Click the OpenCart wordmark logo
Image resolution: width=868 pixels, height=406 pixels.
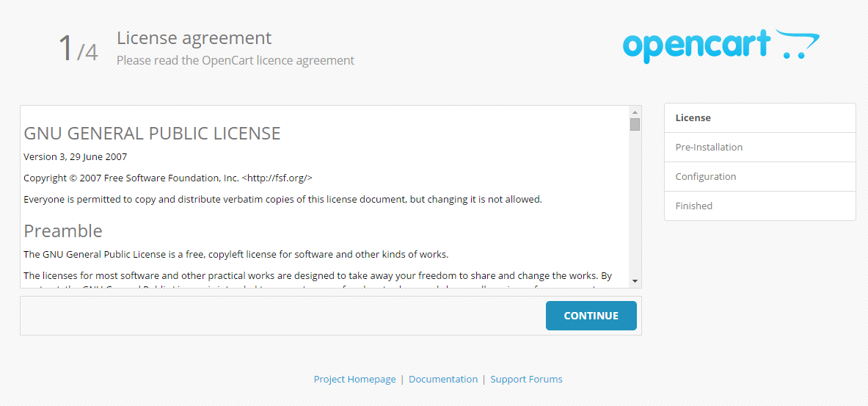click(x=696, y=46)
